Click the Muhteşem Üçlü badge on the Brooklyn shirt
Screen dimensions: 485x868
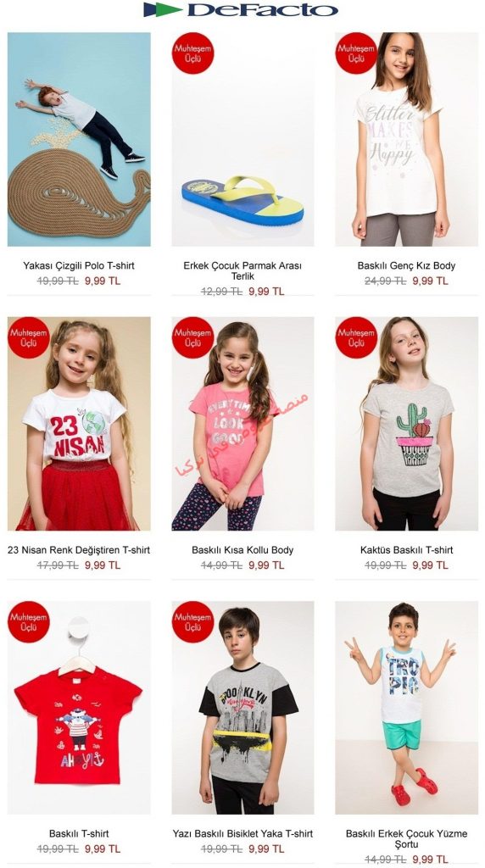tap(192, 621)
